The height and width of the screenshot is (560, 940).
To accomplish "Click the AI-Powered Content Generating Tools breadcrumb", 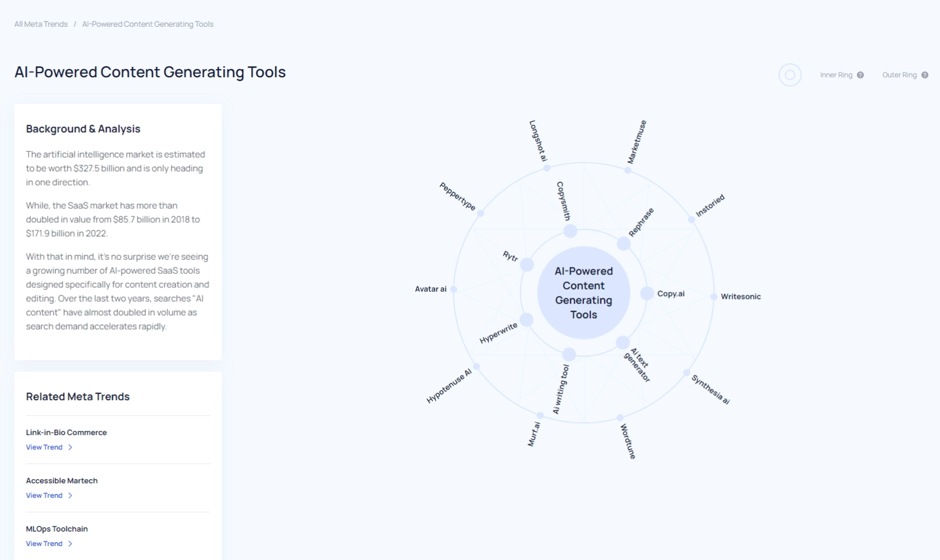I will pos(148,24).
